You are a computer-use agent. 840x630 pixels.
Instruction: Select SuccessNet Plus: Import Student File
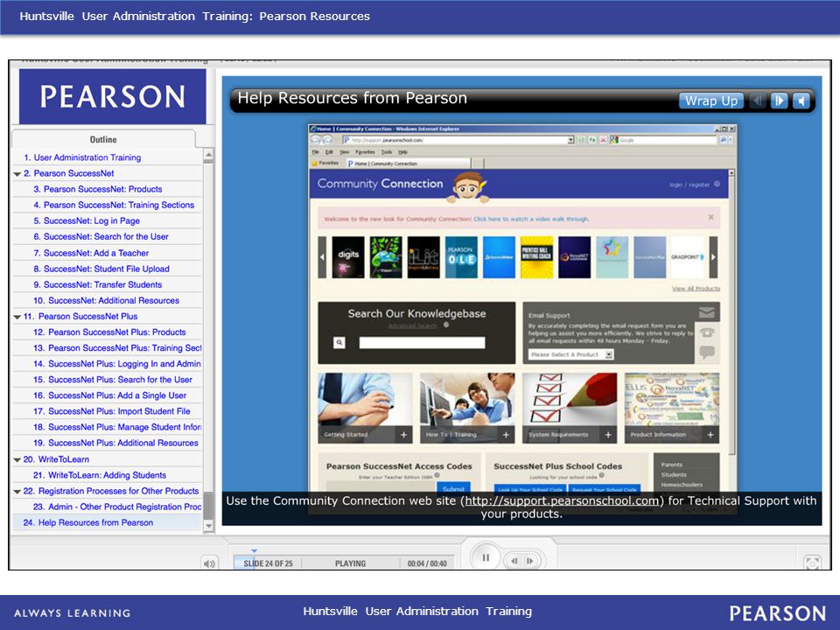coord(111,411)
